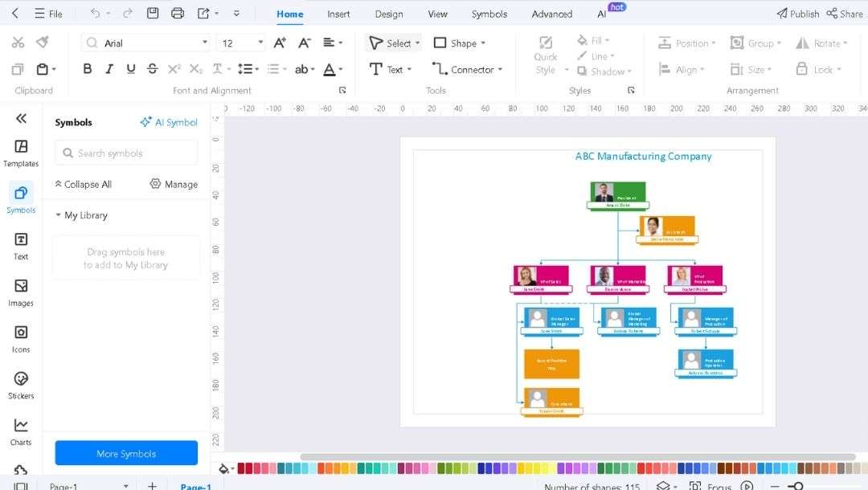Select the Format Painter tool

click(x=43, y=42)
